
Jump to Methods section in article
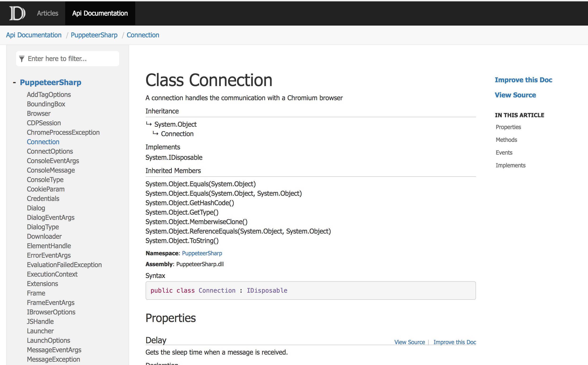pos(506,140)
